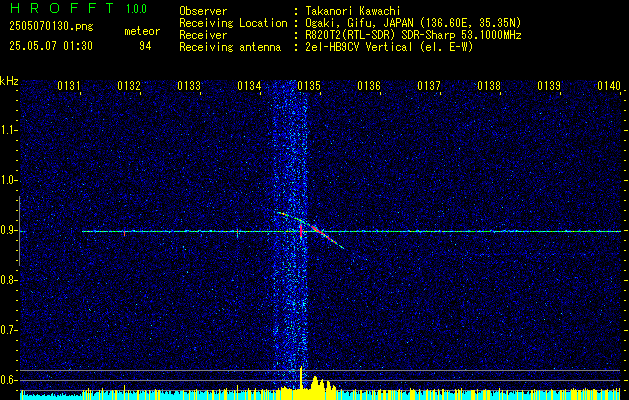Click the 0.7 kHz axis label

click(x=8, y=330)
